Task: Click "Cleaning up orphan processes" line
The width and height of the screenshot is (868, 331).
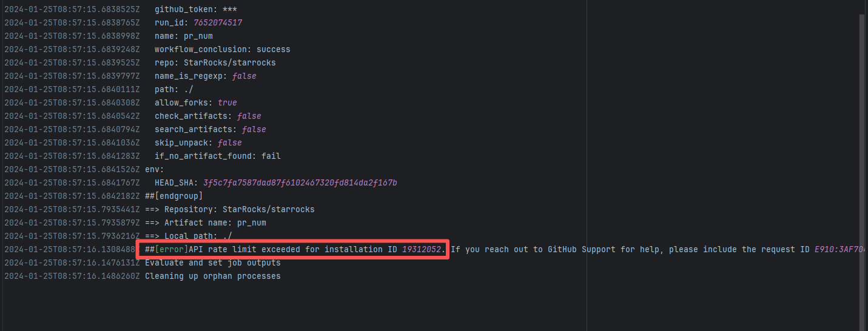Action: 212,276
